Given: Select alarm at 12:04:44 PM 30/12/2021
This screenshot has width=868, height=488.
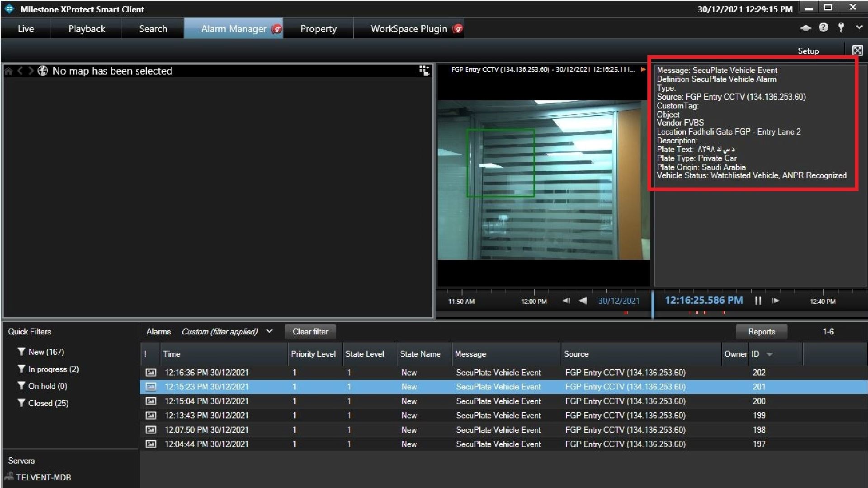Looking at the screenshot, I should (503, 444).
